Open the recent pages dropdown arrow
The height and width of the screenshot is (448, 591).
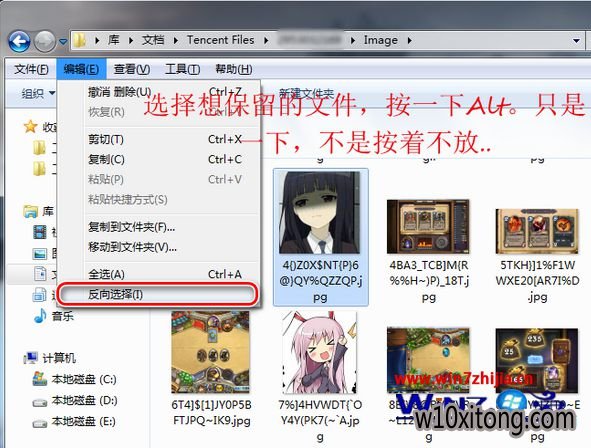click(63, 41)
